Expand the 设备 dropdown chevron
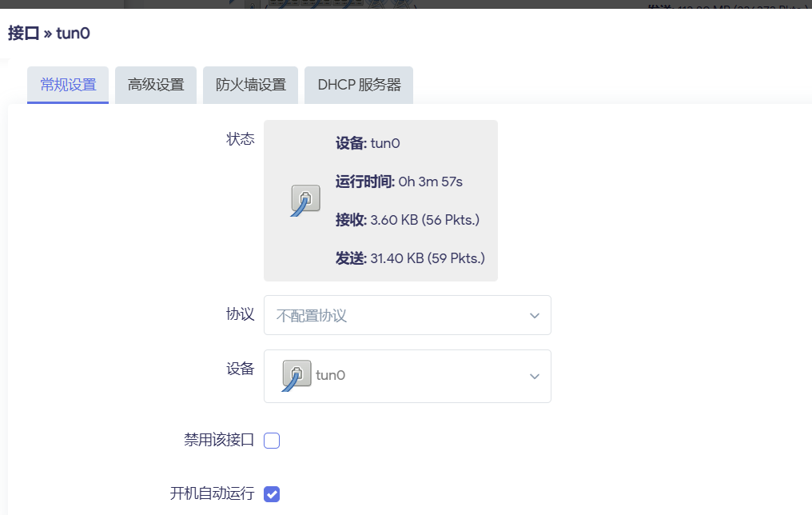The height and width of the screenshot is (515, 812). click(x=535, y=376)
